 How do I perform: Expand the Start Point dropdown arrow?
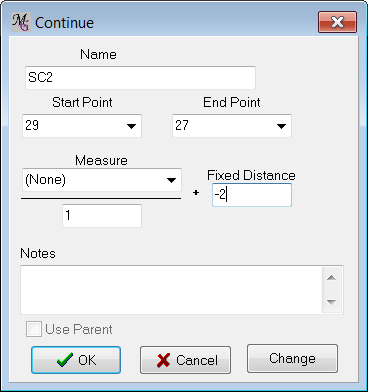click(131, 126)
